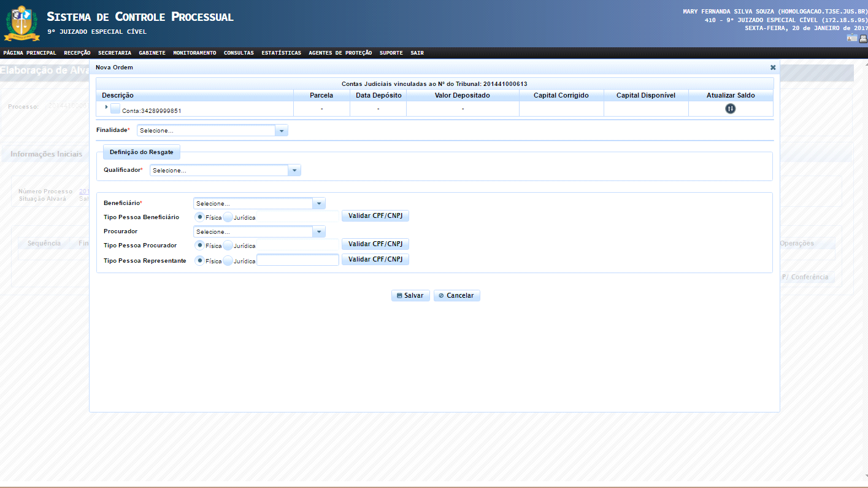
Task: Click the Atualizar Saldo refresh icon
Action: coord(730,109)
